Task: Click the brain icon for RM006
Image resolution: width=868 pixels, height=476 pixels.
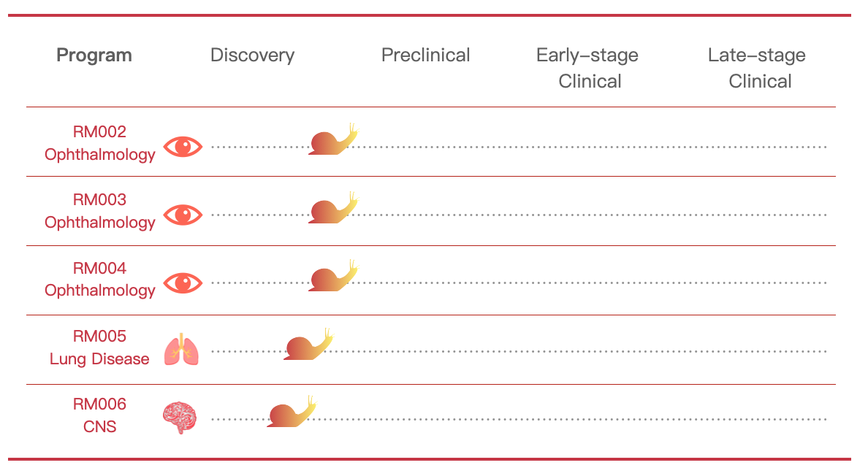Action: point(179,418)
